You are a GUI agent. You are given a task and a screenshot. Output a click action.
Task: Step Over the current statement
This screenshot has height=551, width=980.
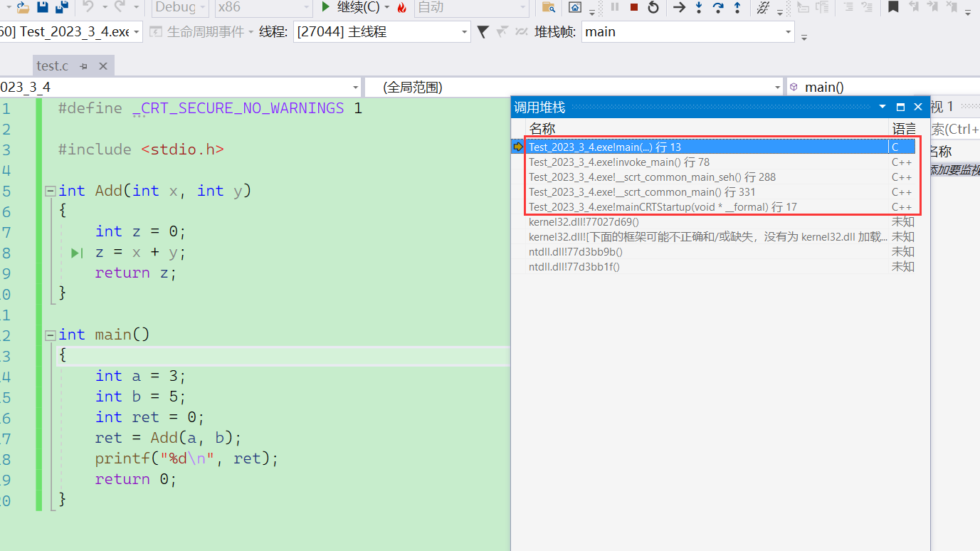pyautogui.click(x=718, y=7)
